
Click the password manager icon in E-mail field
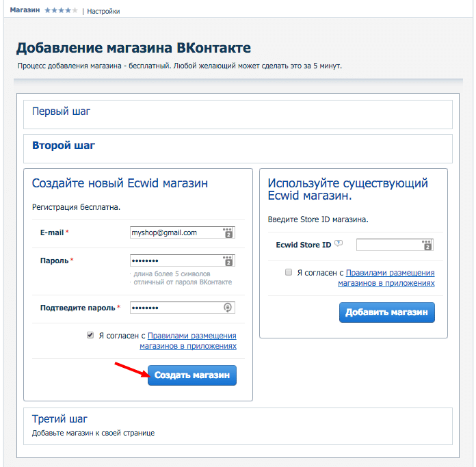(228, 232)
